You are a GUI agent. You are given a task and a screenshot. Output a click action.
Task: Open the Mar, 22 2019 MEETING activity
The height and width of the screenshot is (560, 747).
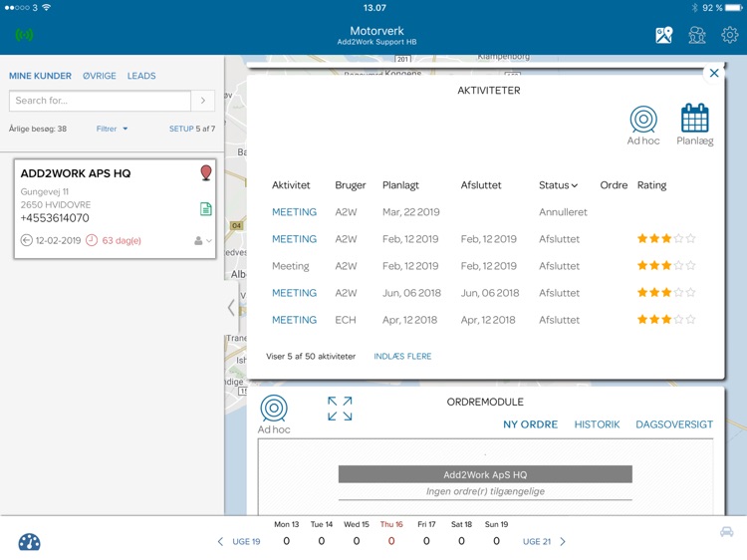[294, 212]
